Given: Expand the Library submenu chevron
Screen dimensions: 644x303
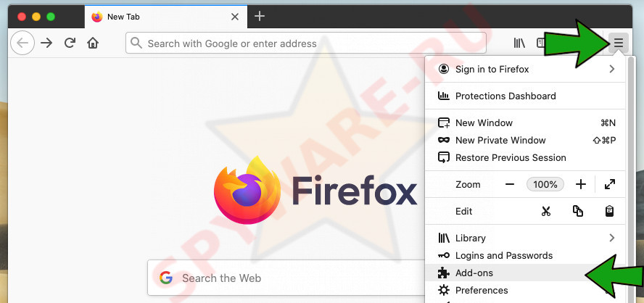Looking at the screenshot, I should coord(612,238).
